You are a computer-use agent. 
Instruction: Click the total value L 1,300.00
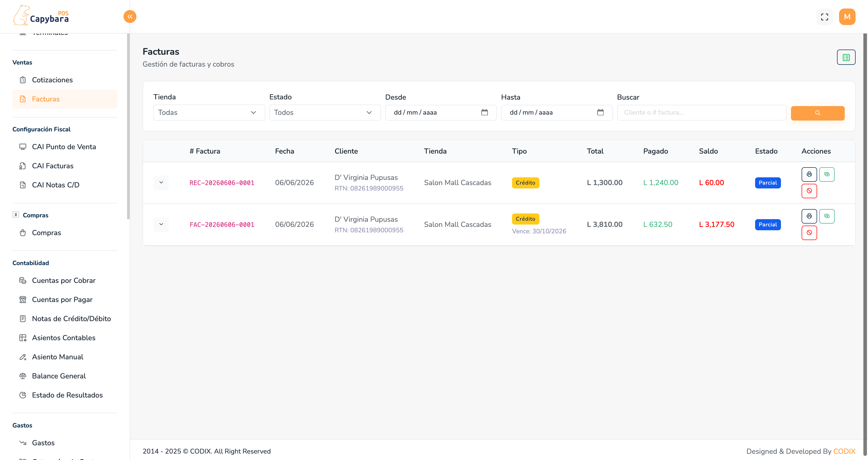605,183
